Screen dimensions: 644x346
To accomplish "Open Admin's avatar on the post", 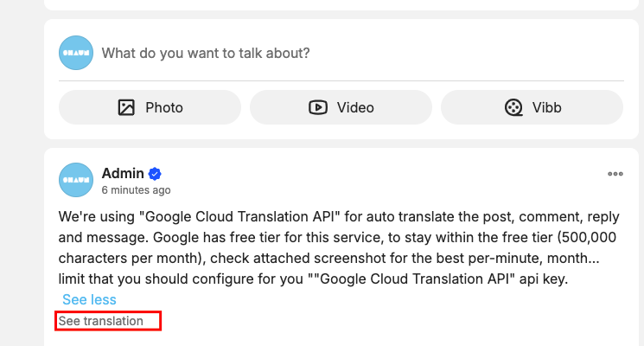I will pos(75,179).
